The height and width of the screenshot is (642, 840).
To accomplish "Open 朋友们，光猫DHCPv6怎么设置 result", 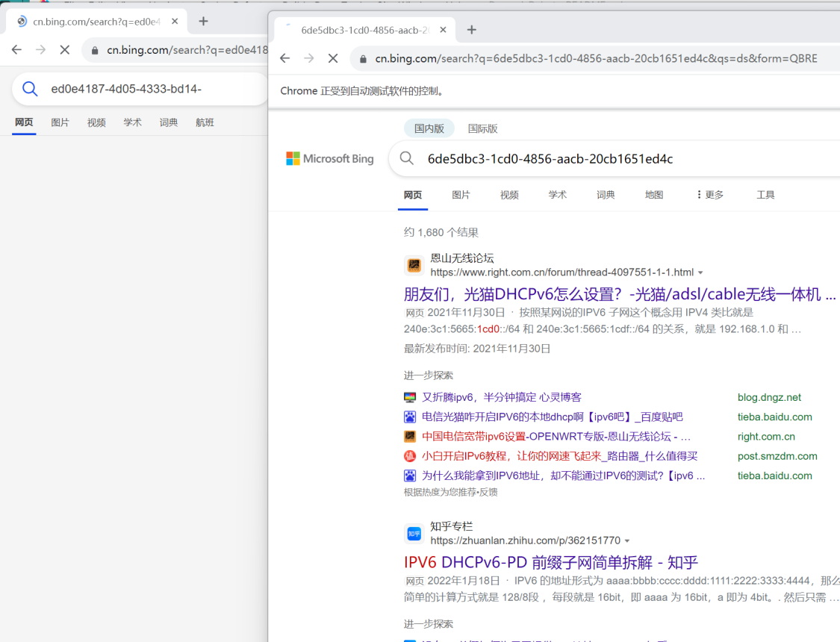I will click(620, 294).
